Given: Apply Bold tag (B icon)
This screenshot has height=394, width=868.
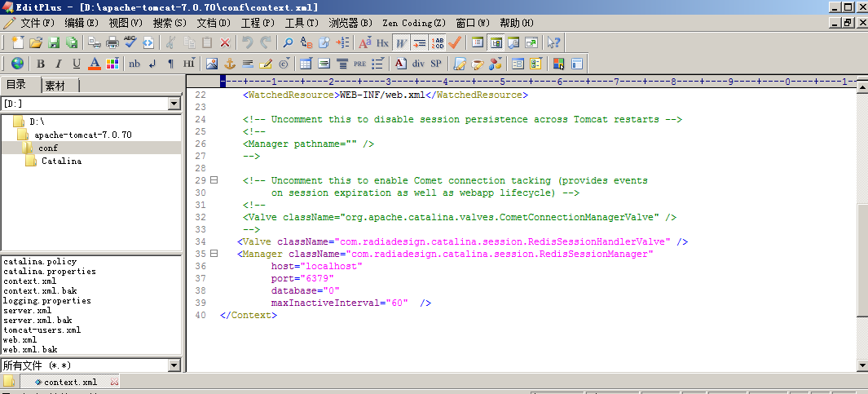Looking at the screenshot, I should point(41,63).
